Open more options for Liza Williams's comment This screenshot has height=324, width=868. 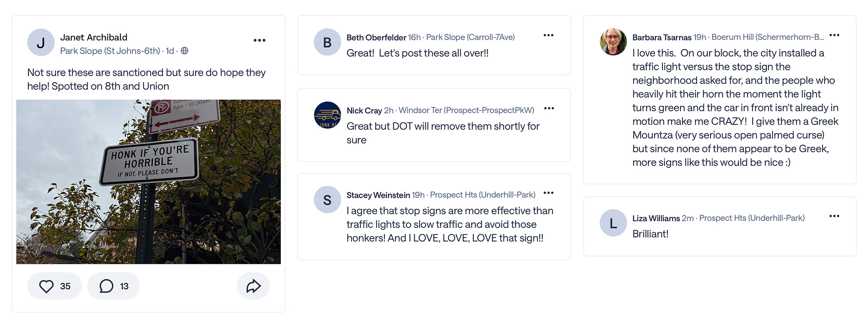(834, 216)
